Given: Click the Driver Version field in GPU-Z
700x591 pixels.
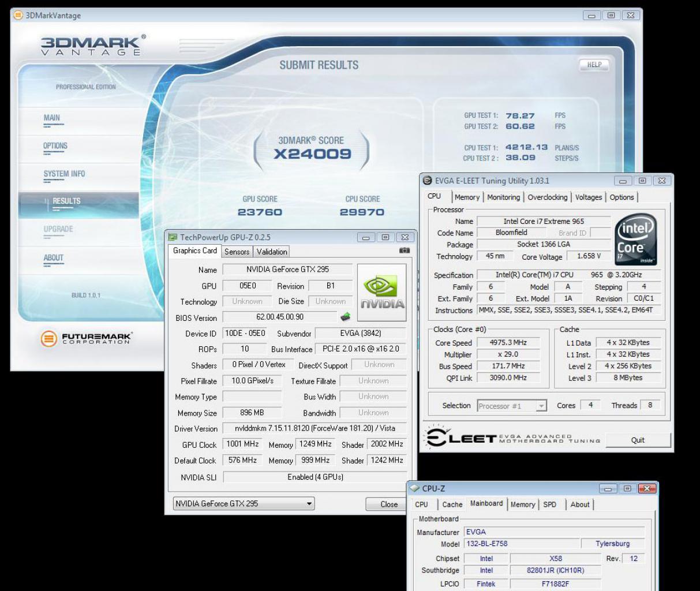Looking at the screenshot, I should (x=315, y=428).
